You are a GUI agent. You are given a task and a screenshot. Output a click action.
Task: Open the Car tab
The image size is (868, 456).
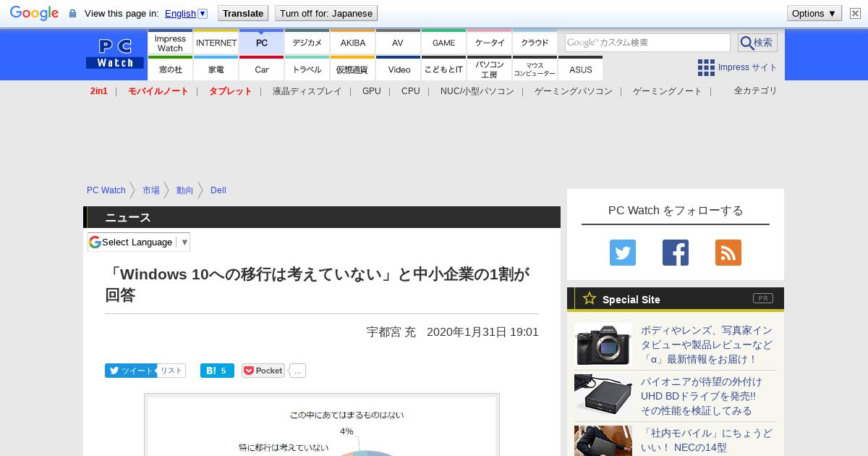click(x=262, y=69)
